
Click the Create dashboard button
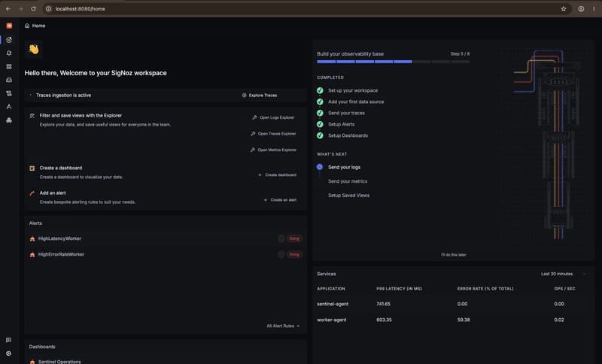(x=277, y=174)
